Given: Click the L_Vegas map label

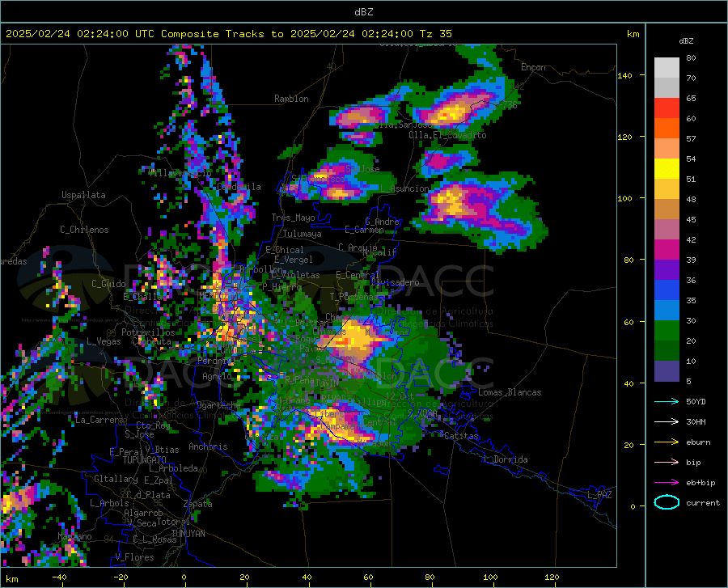Looking at the screenshot, I should [x=104, y=341].
